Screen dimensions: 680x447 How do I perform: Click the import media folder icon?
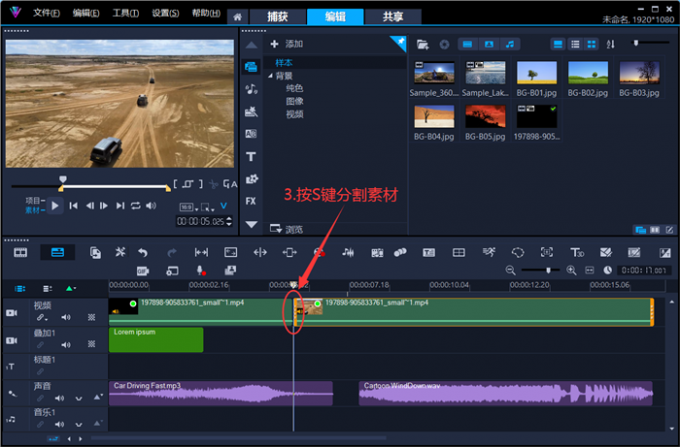[x=422, y=44]
